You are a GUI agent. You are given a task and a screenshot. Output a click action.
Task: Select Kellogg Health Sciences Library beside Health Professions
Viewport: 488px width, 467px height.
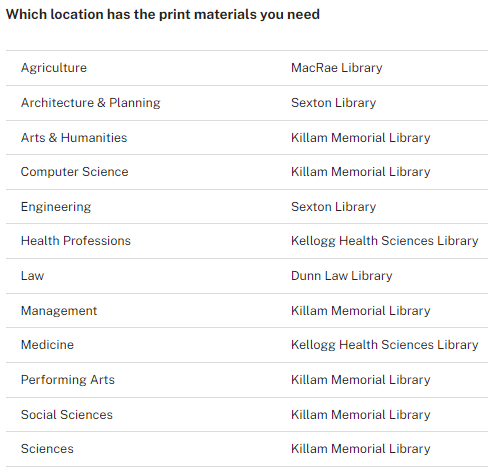click(385, 241)
